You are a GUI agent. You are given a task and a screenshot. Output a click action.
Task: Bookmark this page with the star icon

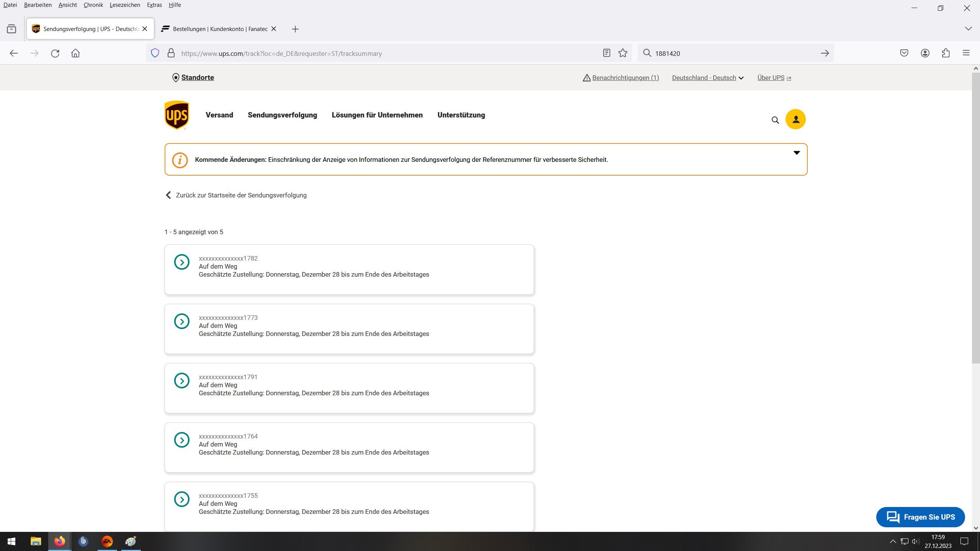pos(623,53)
